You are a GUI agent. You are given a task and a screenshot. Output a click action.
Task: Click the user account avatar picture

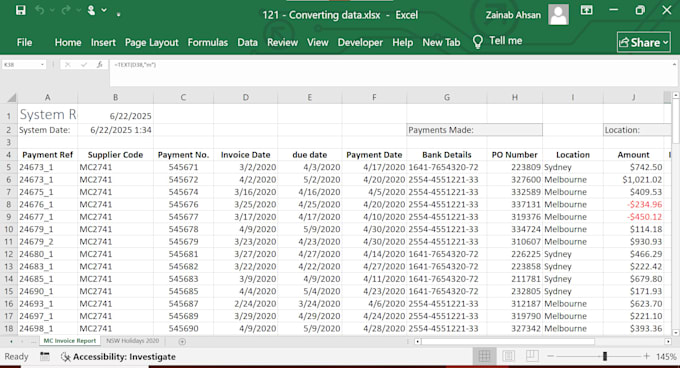tap(558, 14)
